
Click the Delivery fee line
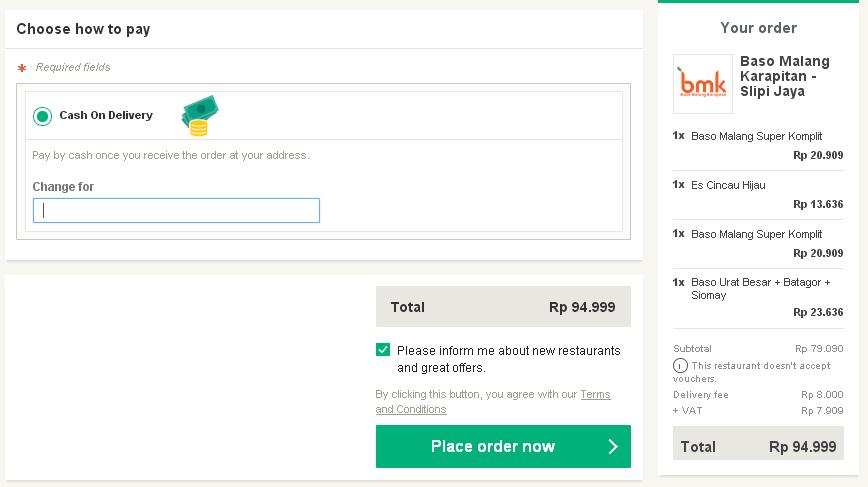click(x=701, y=395)
